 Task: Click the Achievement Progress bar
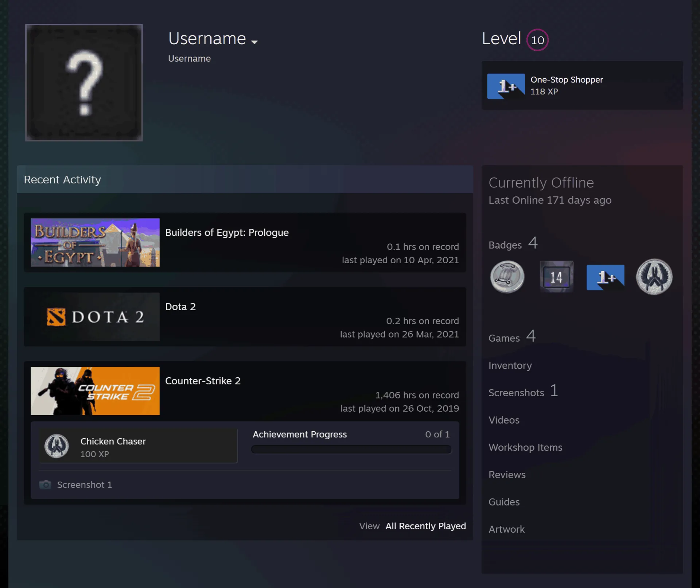click(351, 449)
